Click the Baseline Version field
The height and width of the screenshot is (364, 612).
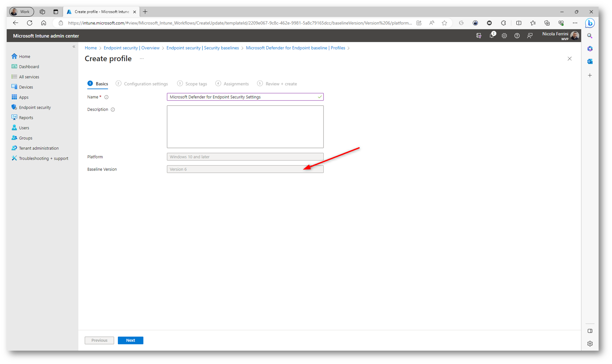tap(245, 169)
